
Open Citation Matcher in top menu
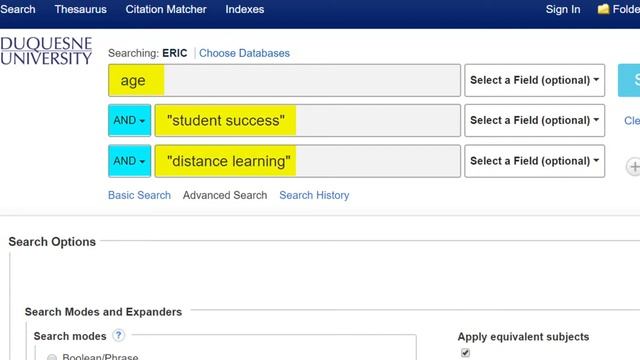point(166,9)
